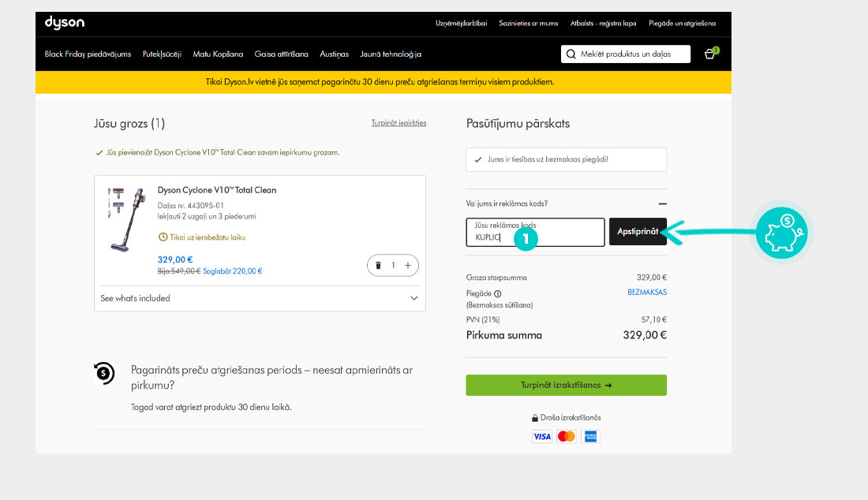Click the green Turpināt izrakstīšanos button
This screenshot has height=500, width=868.
[x=566, y=385]
